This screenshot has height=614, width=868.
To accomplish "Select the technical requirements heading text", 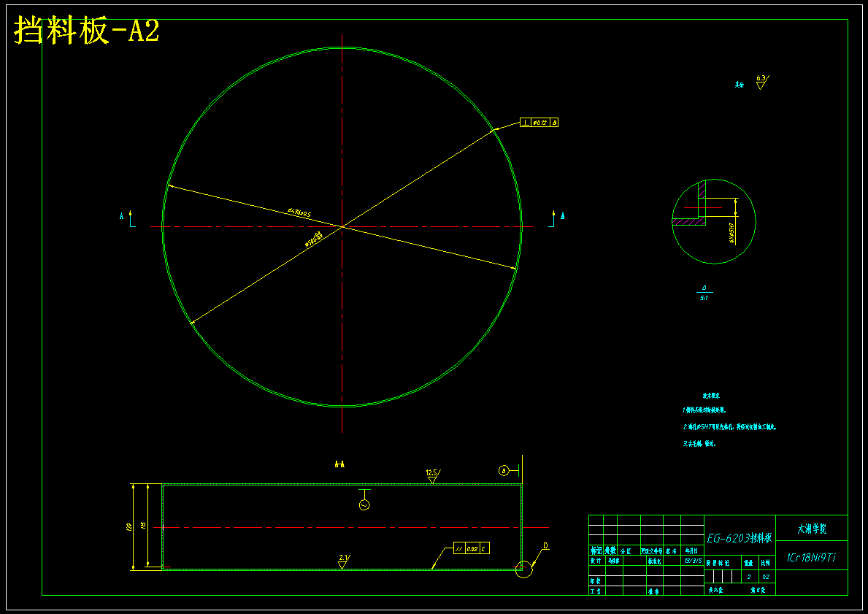I will pyautogui.click(x=711, y=396).
